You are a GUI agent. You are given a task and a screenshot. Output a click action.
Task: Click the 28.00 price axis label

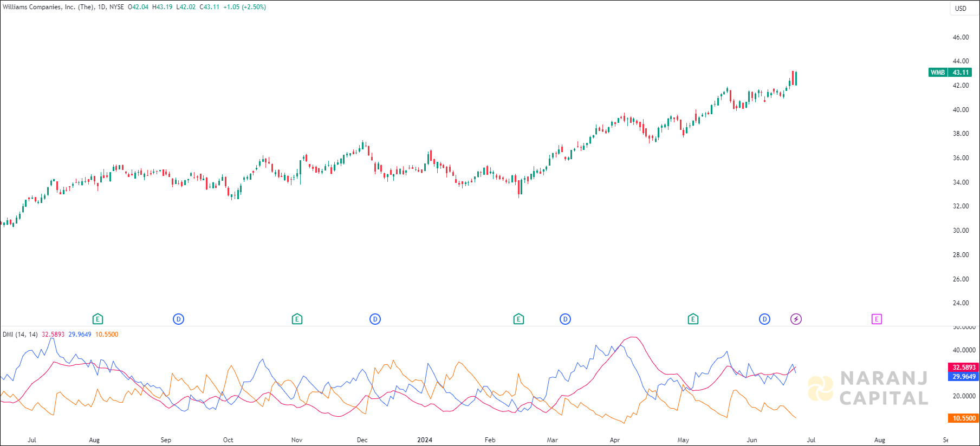tap(960, 255)
